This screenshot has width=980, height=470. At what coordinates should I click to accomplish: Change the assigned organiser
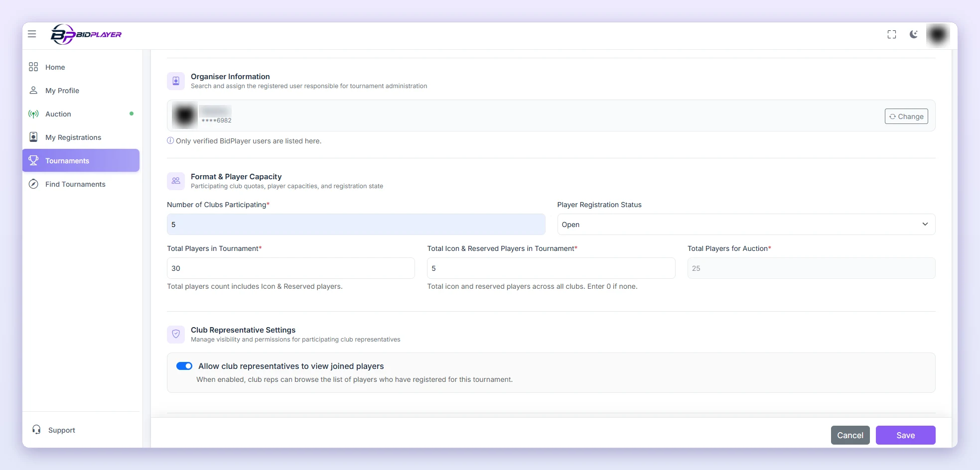(x=906, y=116)
